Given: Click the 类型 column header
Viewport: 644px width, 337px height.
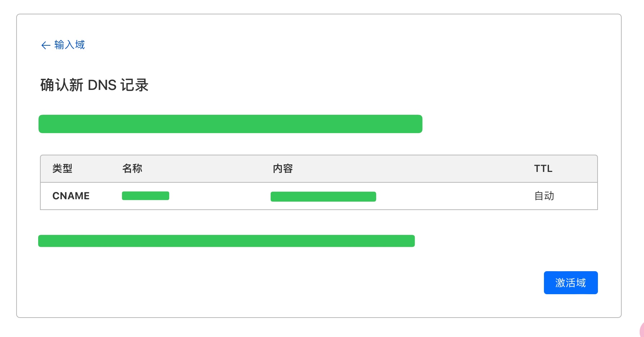Looking at the screenshot, I should tap(62, 168).
